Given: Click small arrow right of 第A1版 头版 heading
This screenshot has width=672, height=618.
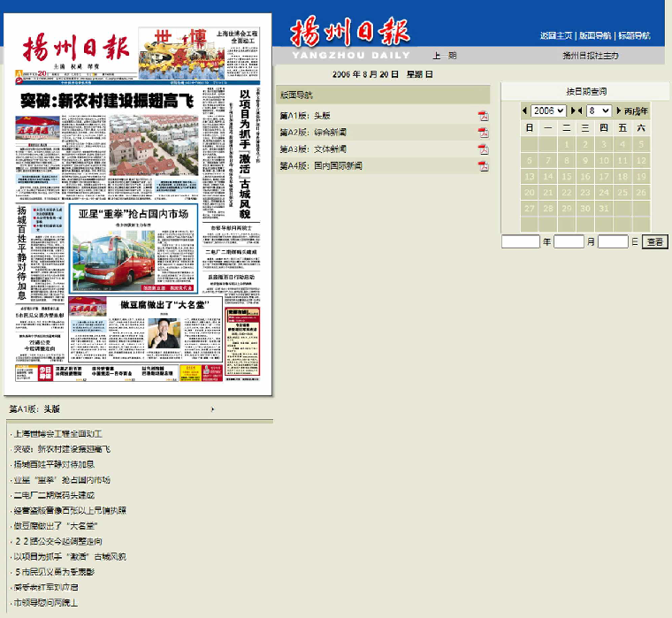Looking at the screenshot, I should 212,409.
